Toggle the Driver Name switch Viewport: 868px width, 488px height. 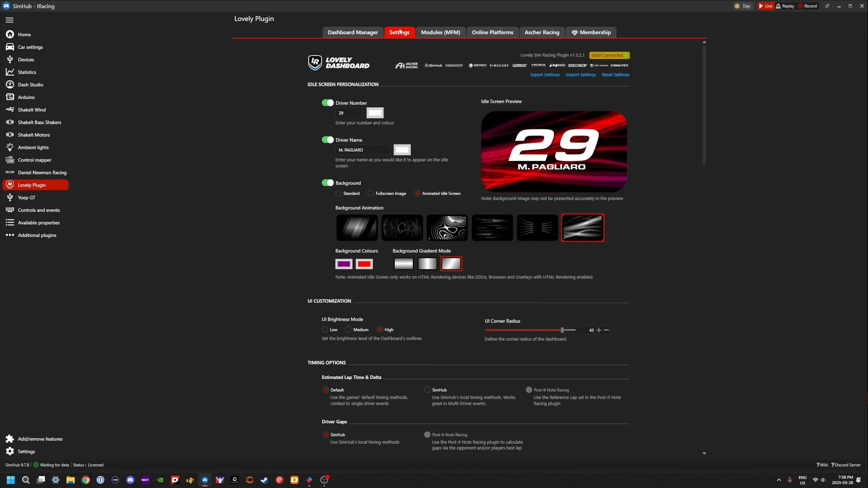click(327, 140)
